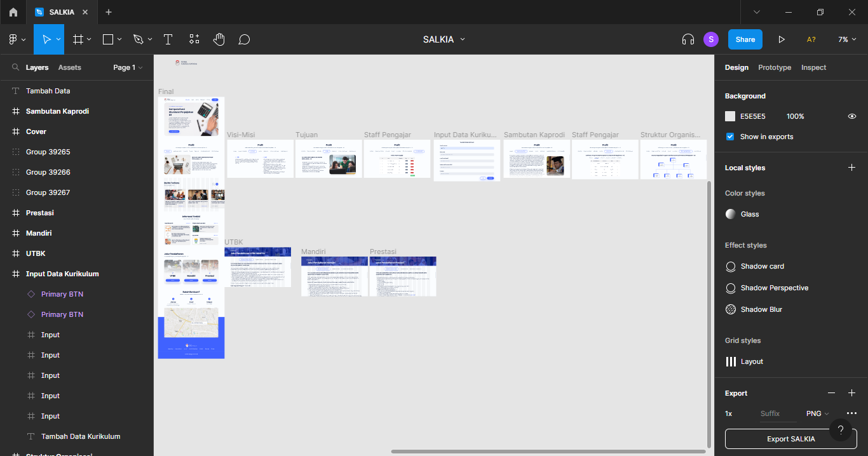Select the Hand tool

click(x=219, y=39)
